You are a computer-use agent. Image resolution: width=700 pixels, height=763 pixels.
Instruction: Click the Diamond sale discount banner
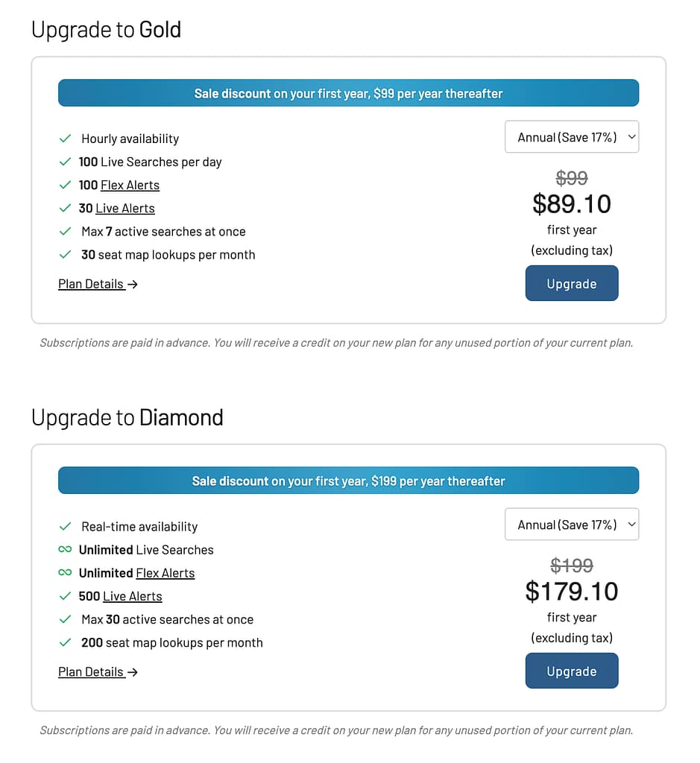point(348,480)
